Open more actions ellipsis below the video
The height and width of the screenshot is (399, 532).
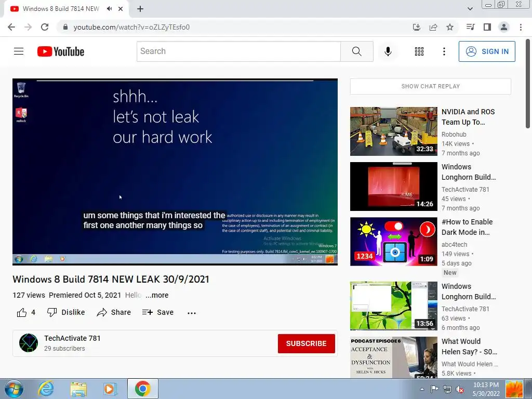pyautogui.click(x=192, y=313)
